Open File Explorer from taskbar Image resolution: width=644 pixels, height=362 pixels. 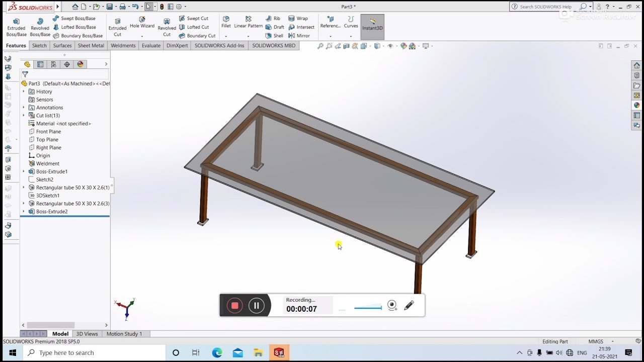pos(258,352)
